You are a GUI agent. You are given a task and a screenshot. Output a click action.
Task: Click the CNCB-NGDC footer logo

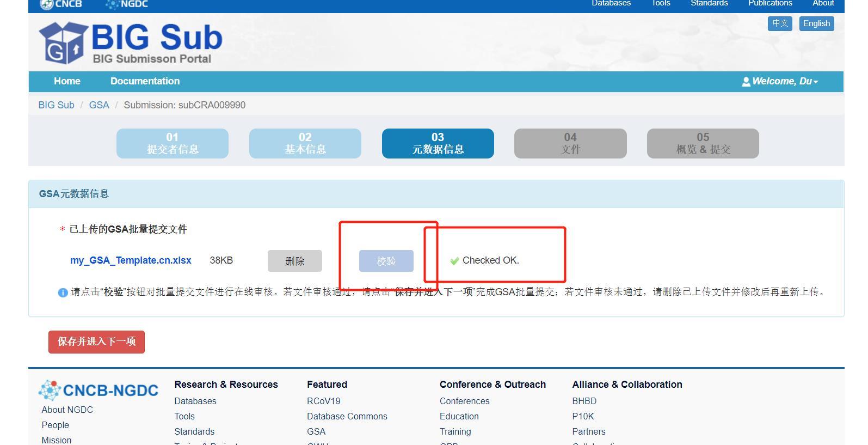[x=99, y=390]
